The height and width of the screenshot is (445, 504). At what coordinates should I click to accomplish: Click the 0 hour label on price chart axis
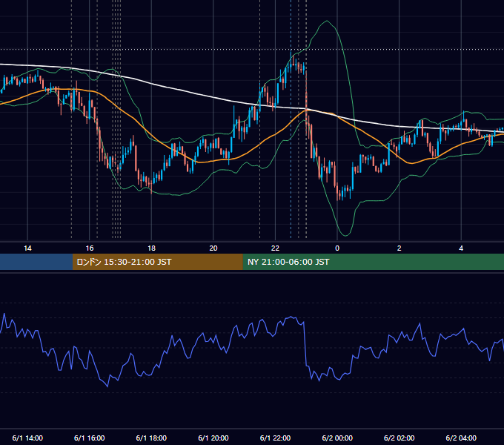click(x=337, y=248)
